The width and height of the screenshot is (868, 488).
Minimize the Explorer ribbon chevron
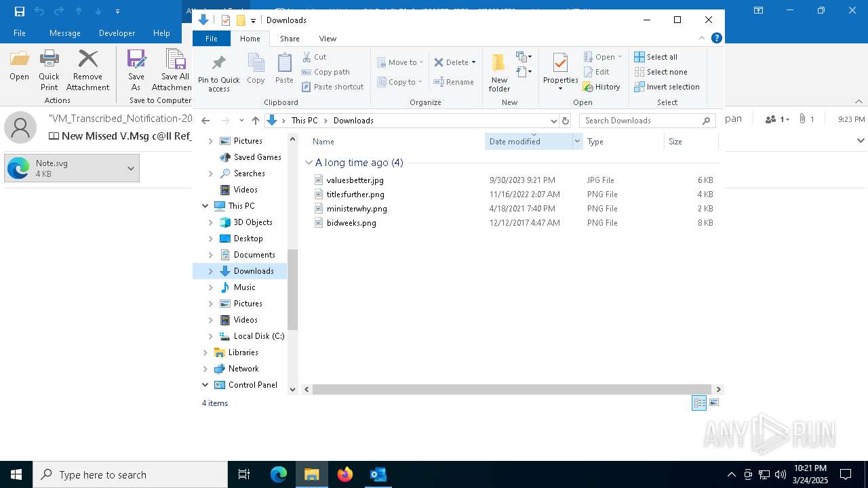point(702,38)
